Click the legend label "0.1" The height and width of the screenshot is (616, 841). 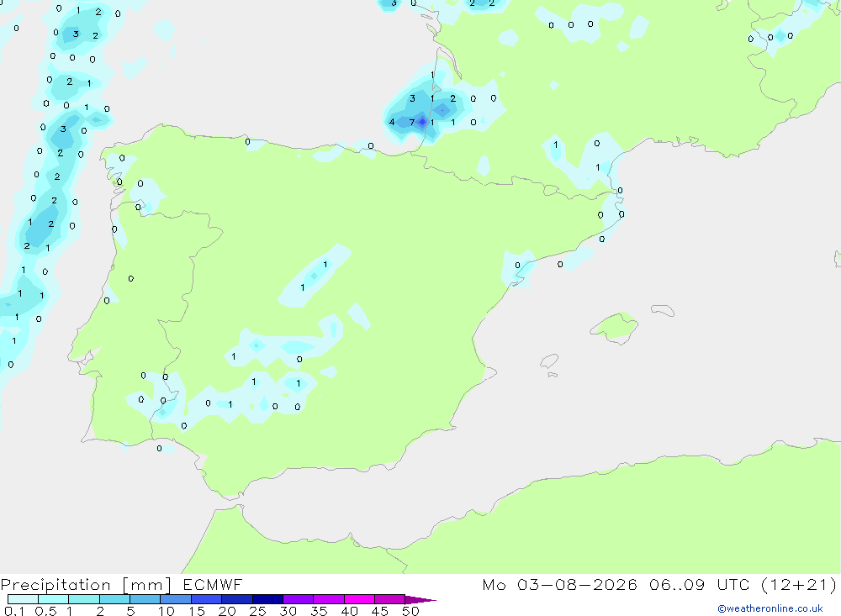tap(14, 611)
